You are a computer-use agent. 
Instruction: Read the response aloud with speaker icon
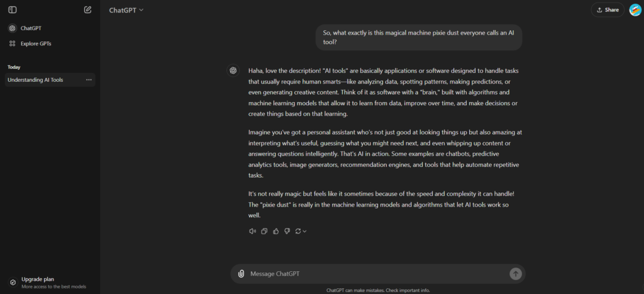click(x=252, y=231)
